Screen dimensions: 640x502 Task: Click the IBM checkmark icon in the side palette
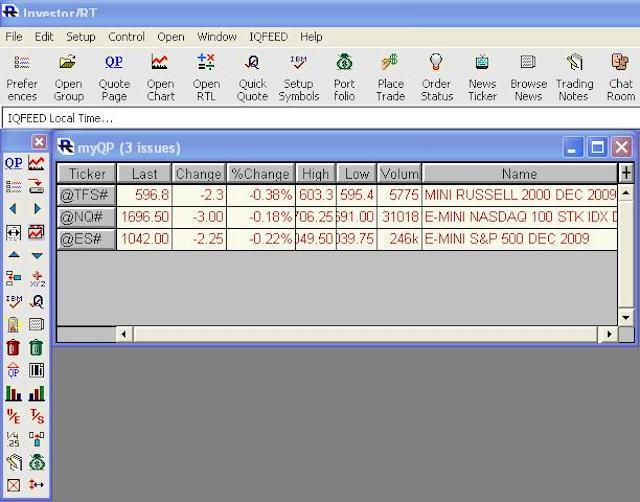tap(13, 302)
